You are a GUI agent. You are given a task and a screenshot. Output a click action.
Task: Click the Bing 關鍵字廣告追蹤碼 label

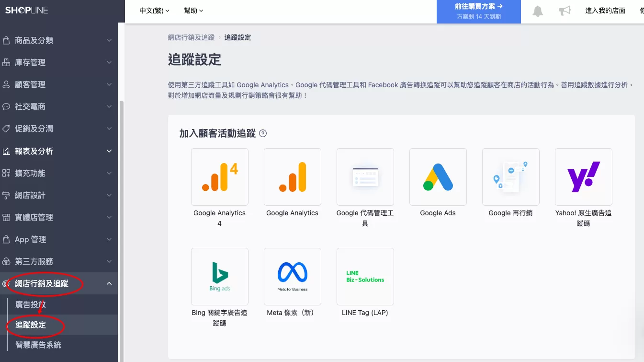(220, 318)
